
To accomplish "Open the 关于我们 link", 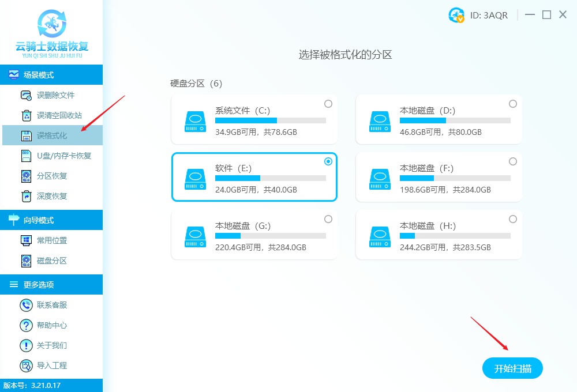I will click(x=53, y=345).
